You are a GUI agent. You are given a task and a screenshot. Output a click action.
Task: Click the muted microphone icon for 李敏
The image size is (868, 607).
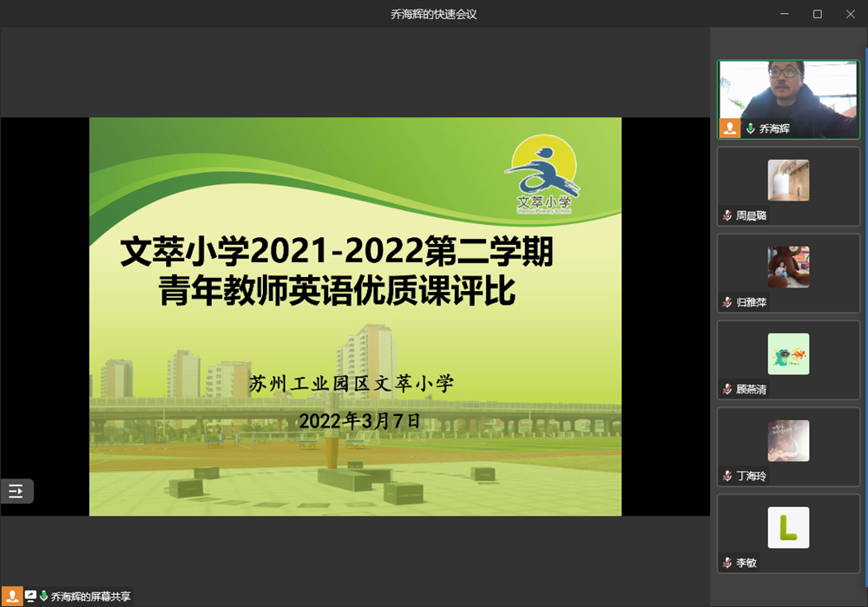[727, 563]
